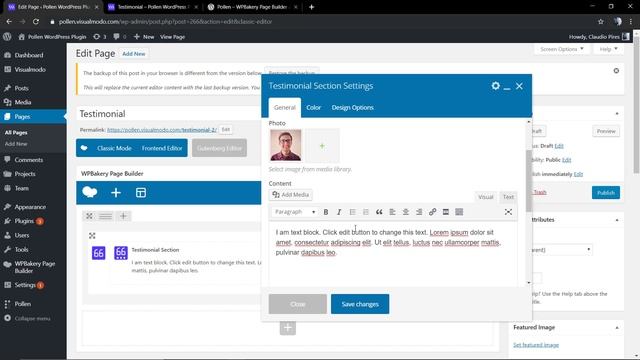This screenshot has height=360, width=640.
Task: Click Collapse menu in sidebar
Action: click(x=32, y=318)
